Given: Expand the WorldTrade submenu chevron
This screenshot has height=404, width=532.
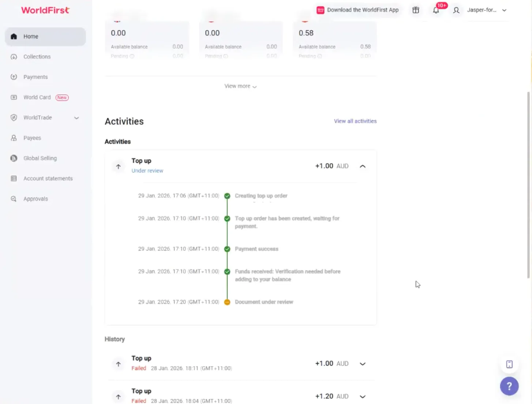Looking at the screenshot, I should pos(76,118).
